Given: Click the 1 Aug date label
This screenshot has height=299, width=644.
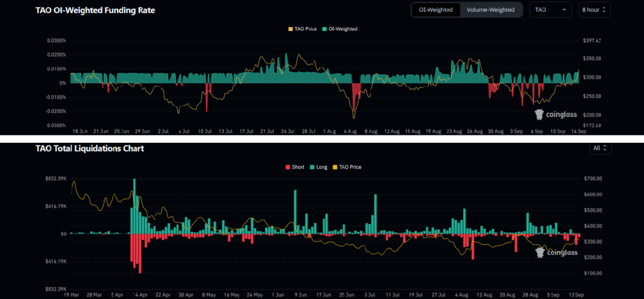Looking at the screenshot, I should (x=330, y=132).
